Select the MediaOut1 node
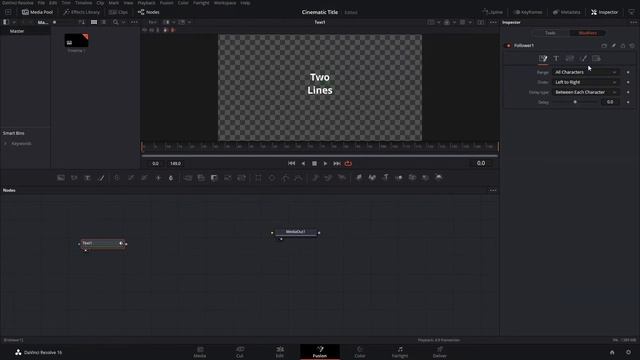Image resolution: width=640 pixels, height=360 pixels. pos(296,232)
